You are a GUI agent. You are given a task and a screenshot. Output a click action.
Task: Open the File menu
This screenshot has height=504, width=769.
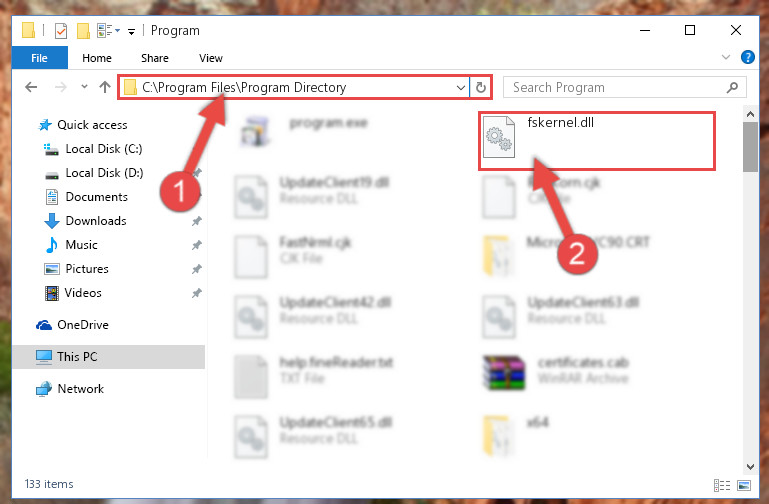[39, 58]
